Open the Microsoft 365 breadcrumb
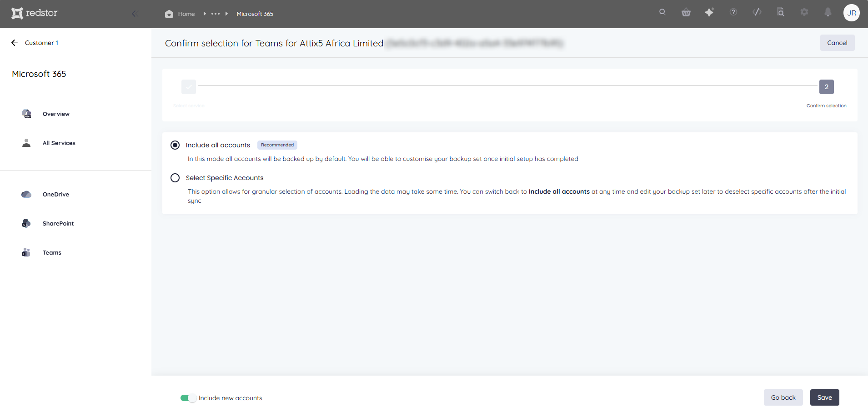Viewport: 868px width, 417px height. tap(255, 14)
